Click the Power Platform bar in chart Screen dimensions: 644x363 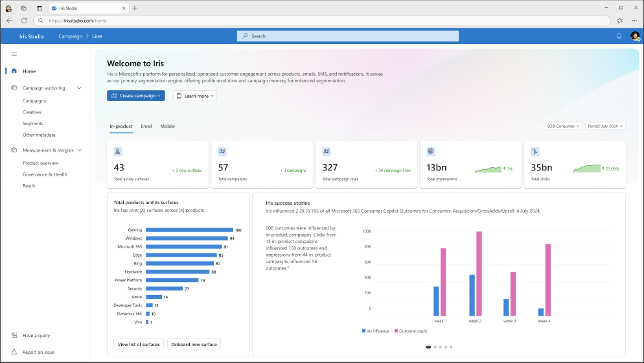(172, 280)
